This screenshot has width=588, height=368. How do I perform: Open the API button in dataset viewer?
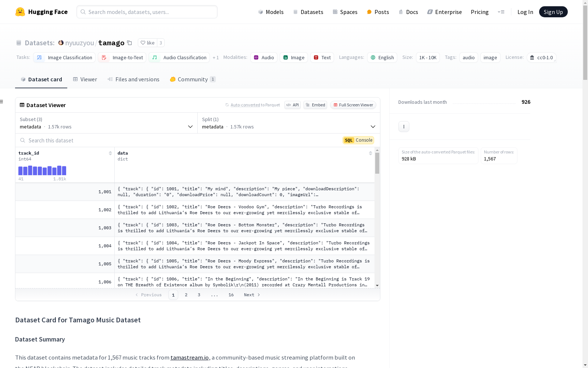(x=293, y=105)
